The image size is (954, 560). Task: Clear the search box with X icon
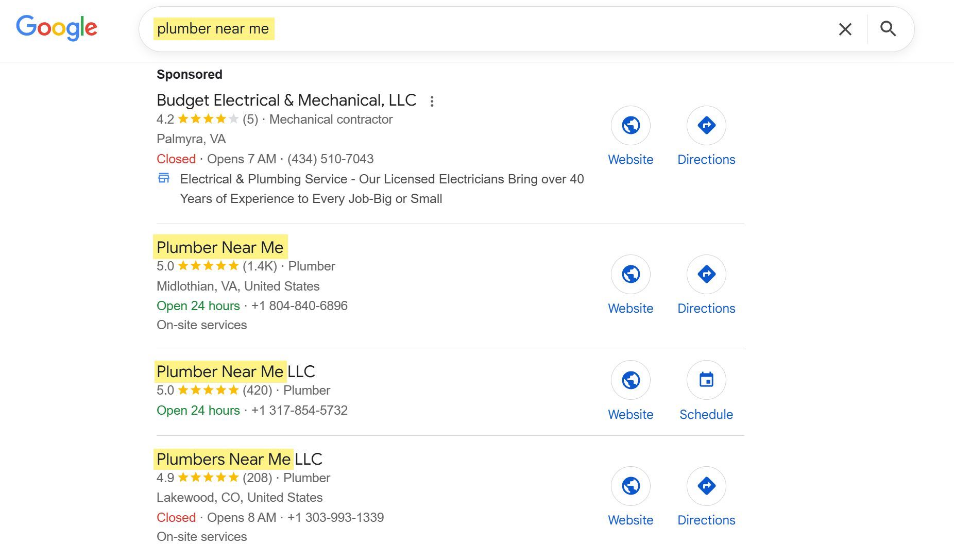[x=845, y=29]
